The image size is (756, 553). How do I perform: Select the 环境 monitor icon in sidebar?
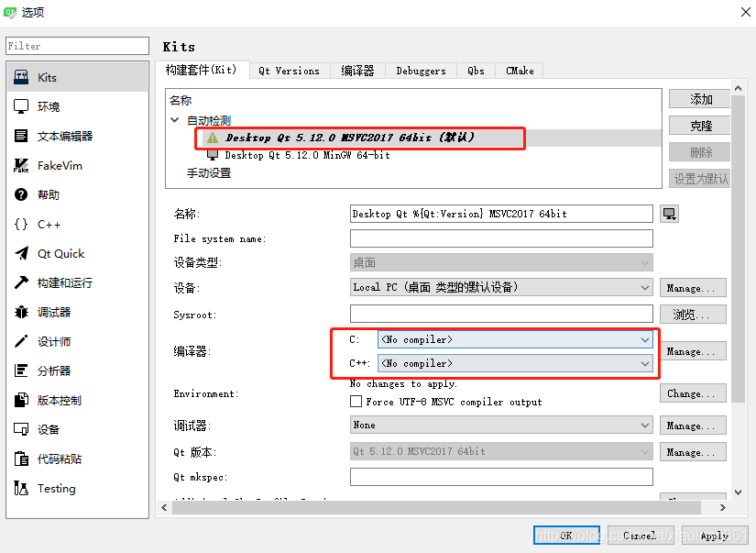(21, 106)
